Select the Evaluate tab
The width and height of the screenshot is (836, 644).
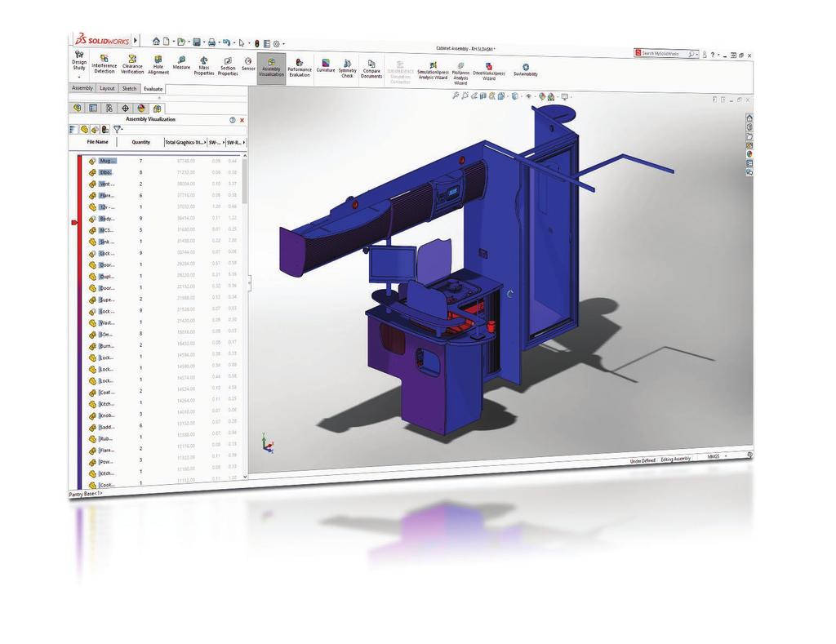pyautogui.click(x=153, y=89)
